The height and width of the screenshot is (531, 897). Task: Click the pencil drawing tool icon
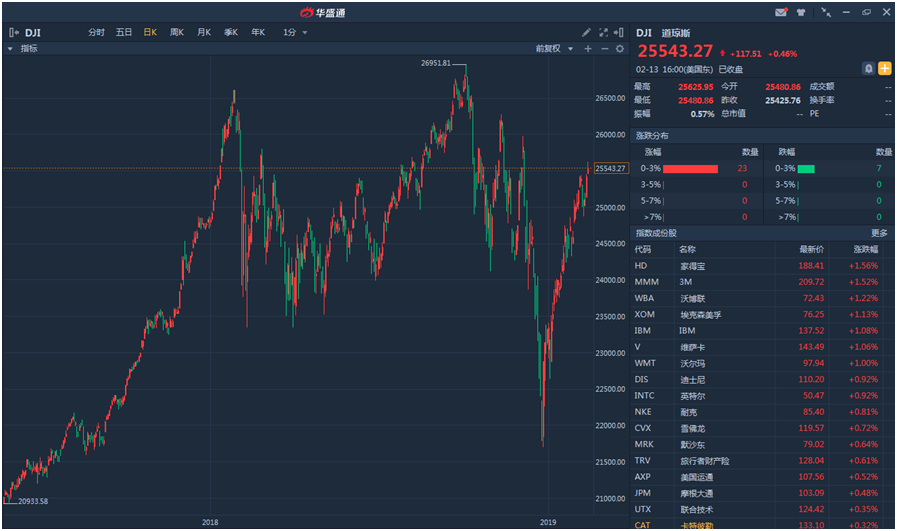[587, 32]
